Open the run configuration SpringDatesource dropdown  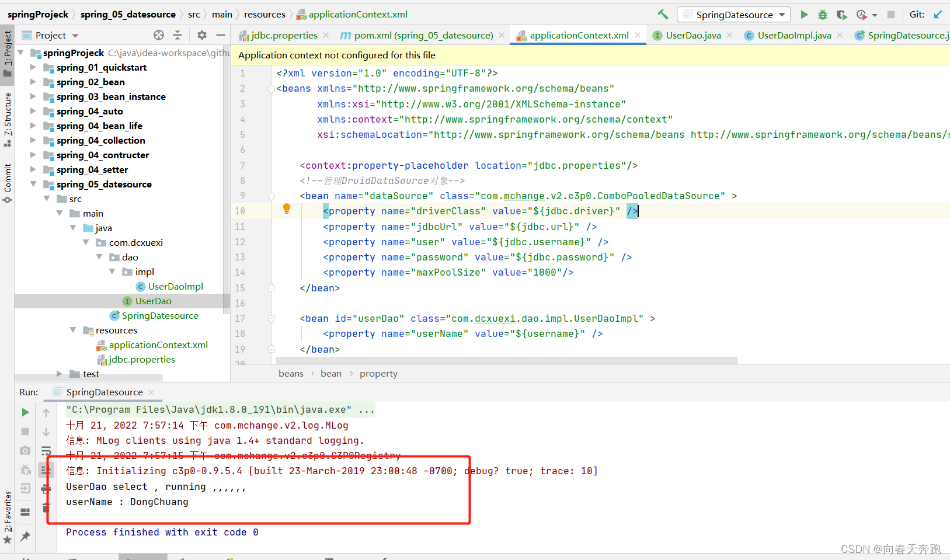tap(734, 15)
